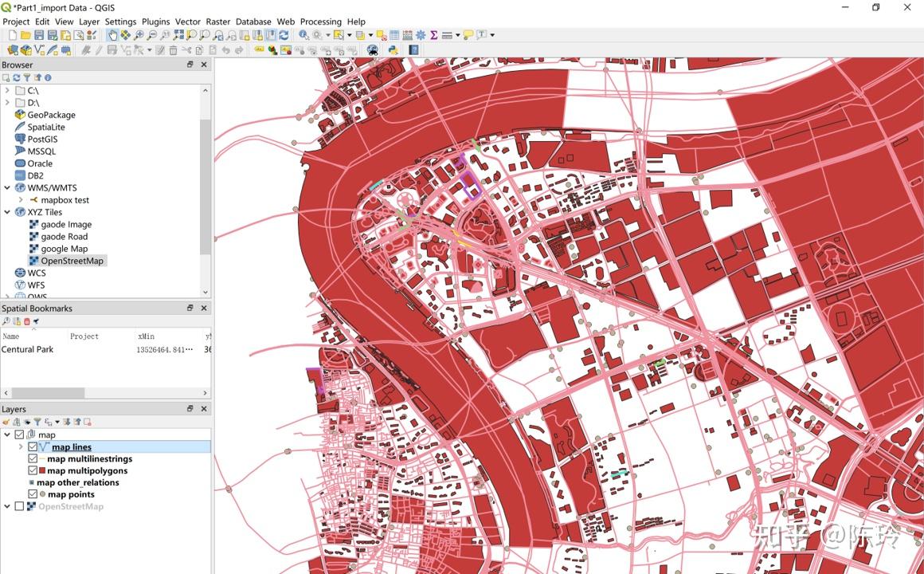The image size is (924, 574).
Task: Enable the OpenStreetMap layer checkbox
Action: [x=20, y=506]
